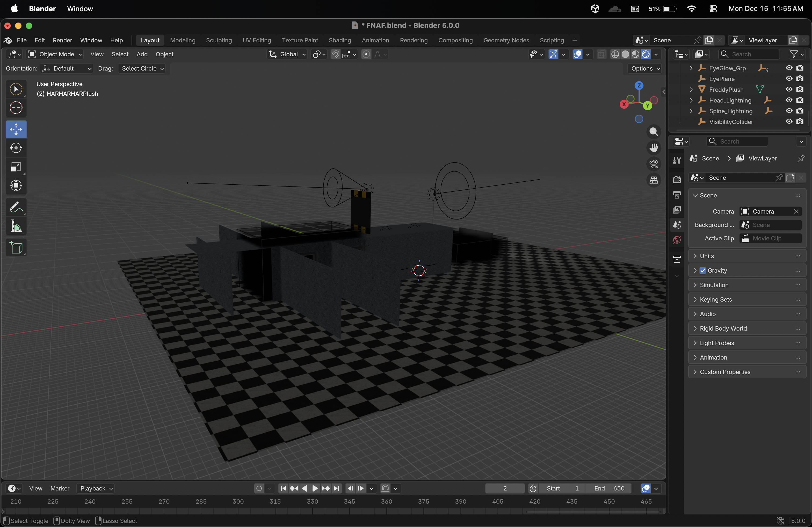Click the zoom magnifier icon in viewport
812x527 pixels.
654,131
